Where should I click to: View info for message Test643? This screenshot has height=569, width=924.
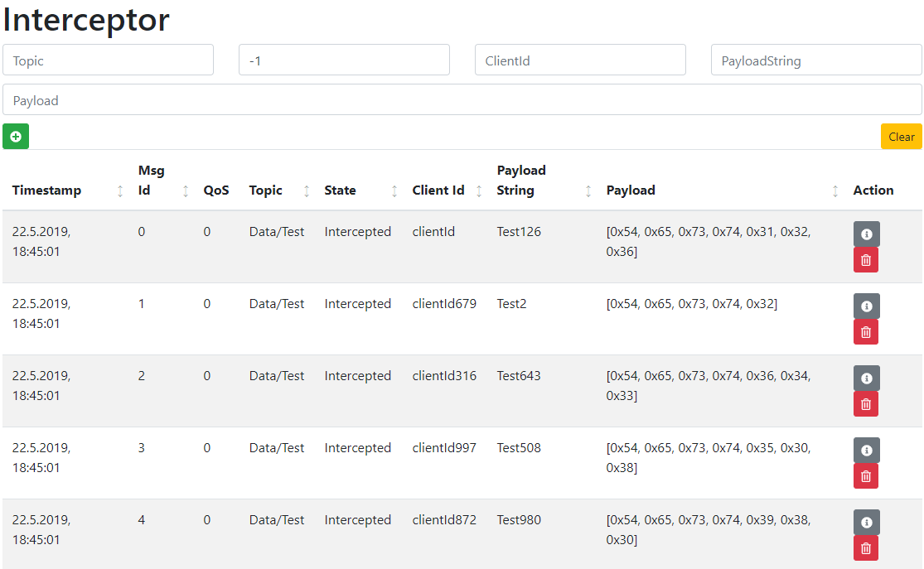pyautogui.click(x=866, y=379)
